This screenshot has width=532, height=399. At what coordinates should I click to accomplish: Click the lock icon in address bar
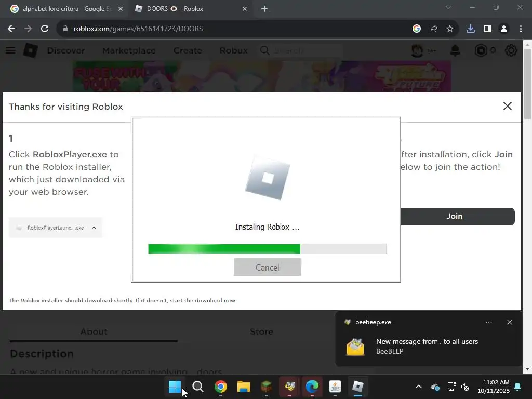(65, 29)
